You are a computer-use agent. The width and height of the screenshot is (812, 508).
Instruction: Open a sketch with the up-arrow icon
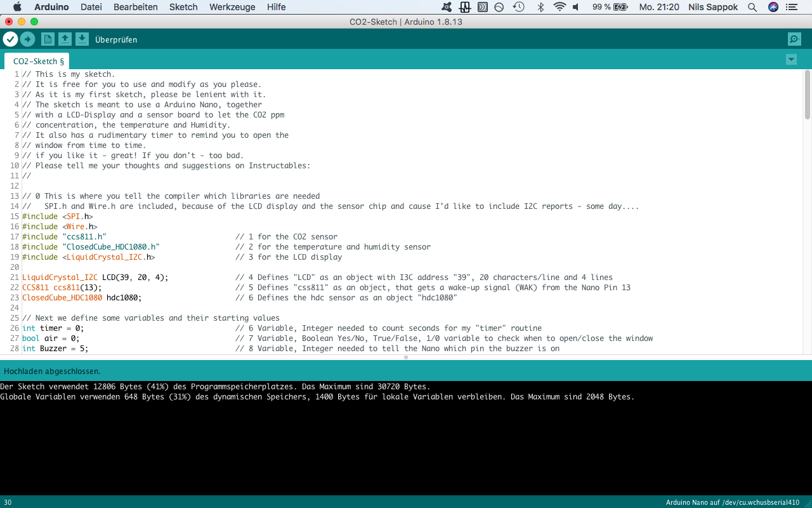tap(65, 39)
